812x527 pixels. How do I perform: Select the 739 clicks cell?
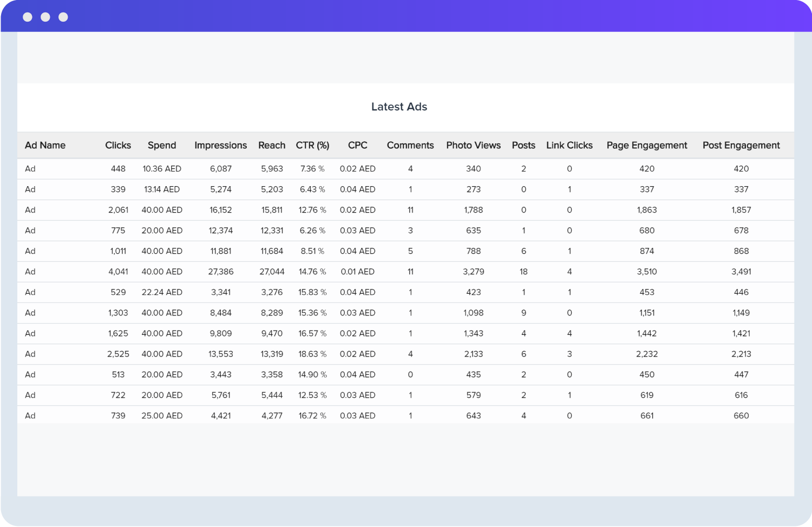point(118,416)
